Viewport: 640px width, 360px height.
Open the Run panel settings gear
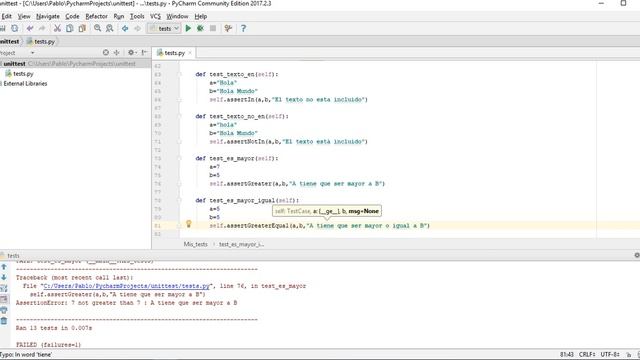click(x=637, y=255)
